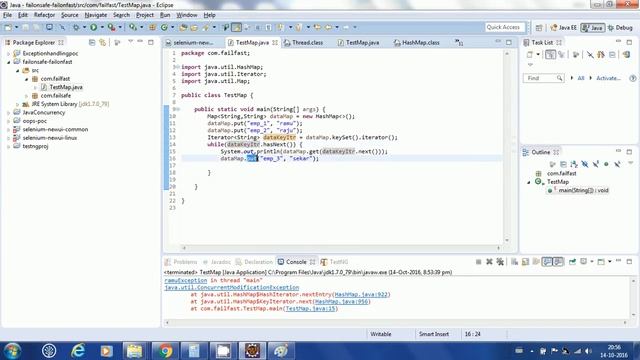Click the Run External Tools icon

111,27
